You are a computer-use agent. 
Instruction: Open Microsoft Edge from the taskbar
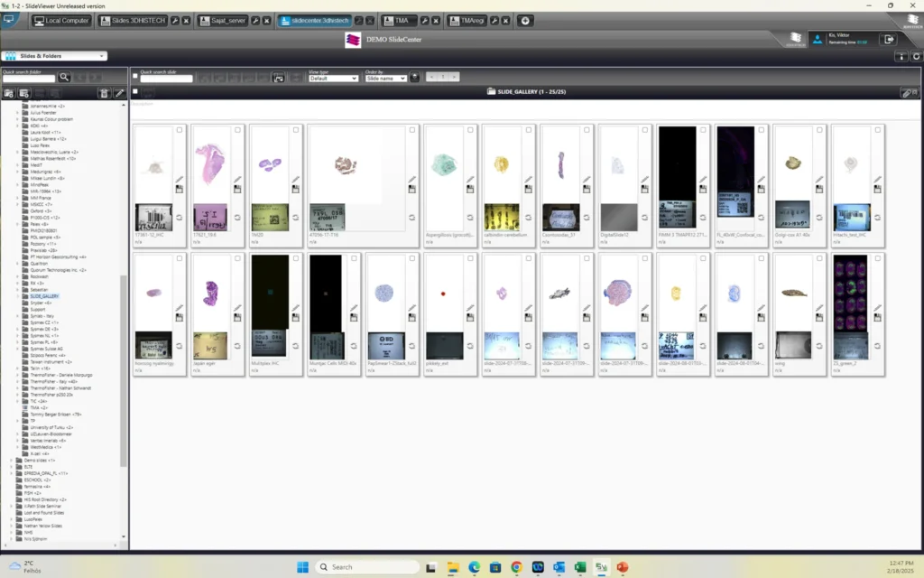[x=473, y=568]
